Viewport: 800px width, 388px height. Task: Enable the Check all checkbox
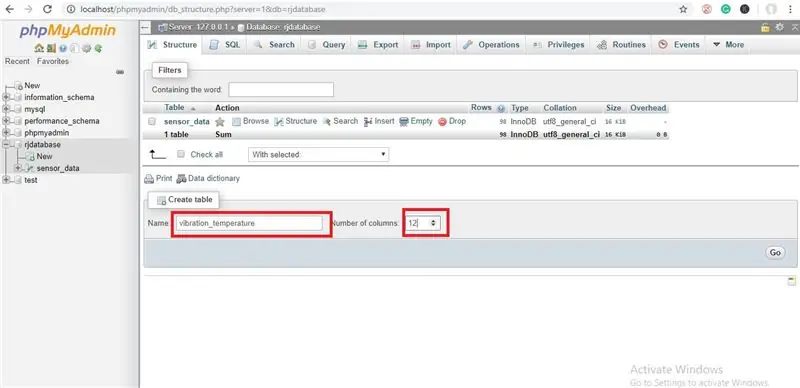(180, 154)
